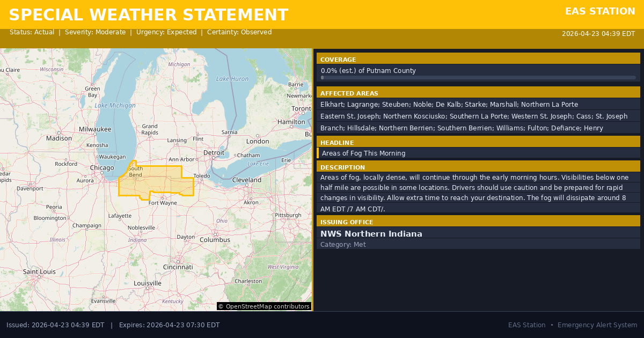
Task: Click the DESCRIPTION section header
Action: tap(342, 167)
